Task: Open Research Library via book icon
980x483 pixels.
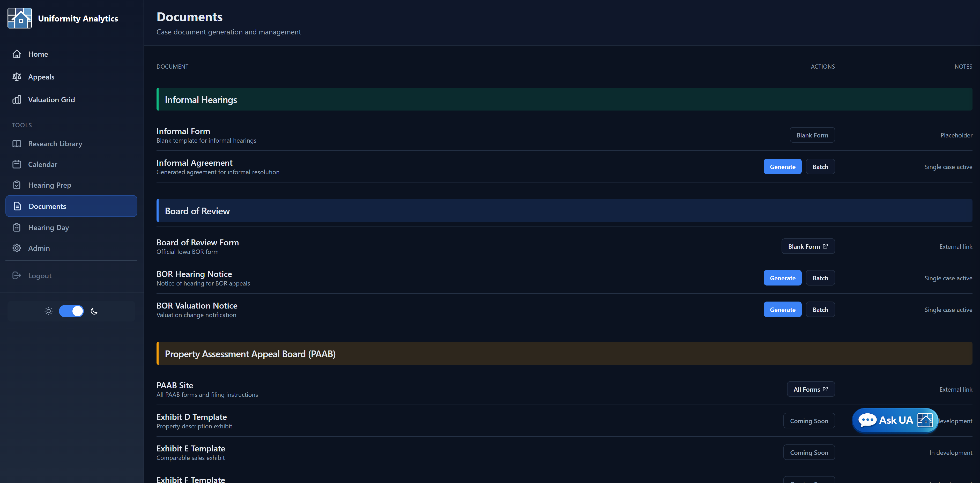Action: 17,144
